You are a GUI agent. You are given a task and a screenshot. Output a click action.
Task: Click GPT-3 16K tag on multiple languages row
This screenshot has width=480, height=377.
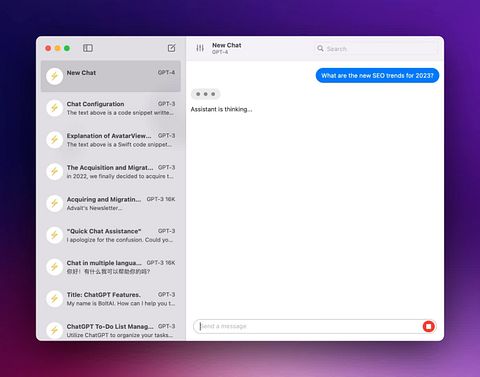pyautogui.click(x=161, y=263)
